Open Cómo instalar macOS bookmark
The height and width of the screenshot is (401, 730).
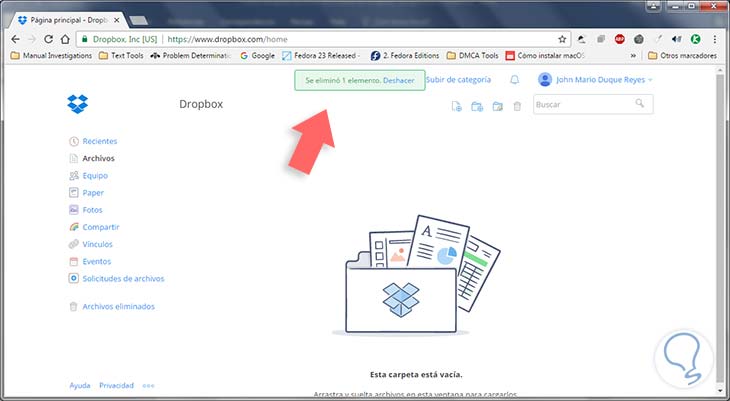(x=545, y=55)
